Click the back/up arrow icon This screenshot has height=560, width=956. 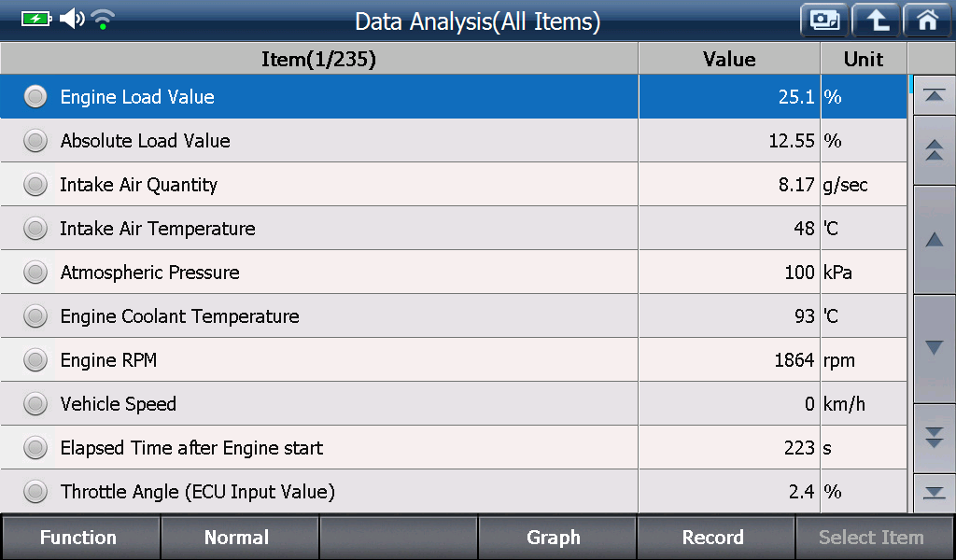(x=876, y=21)
